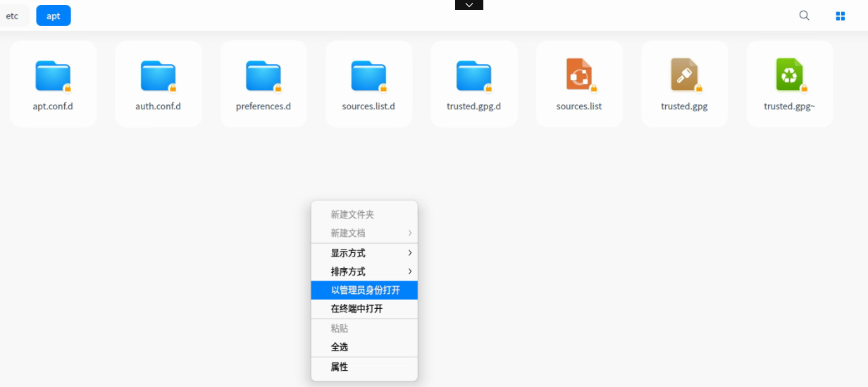Click the sources.list.d file name label

tap(368, 106)
